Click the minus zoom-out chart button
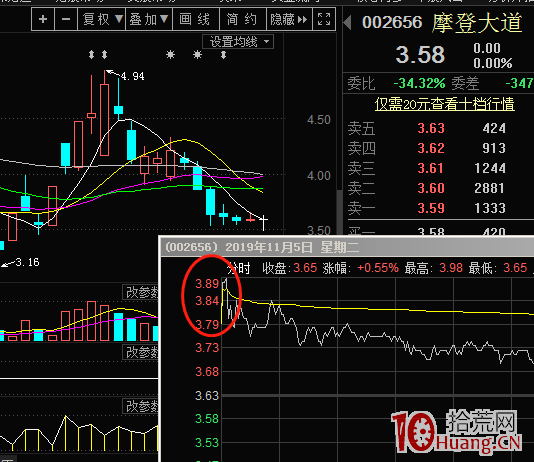534x462 pixels. (x=66, y=19)
